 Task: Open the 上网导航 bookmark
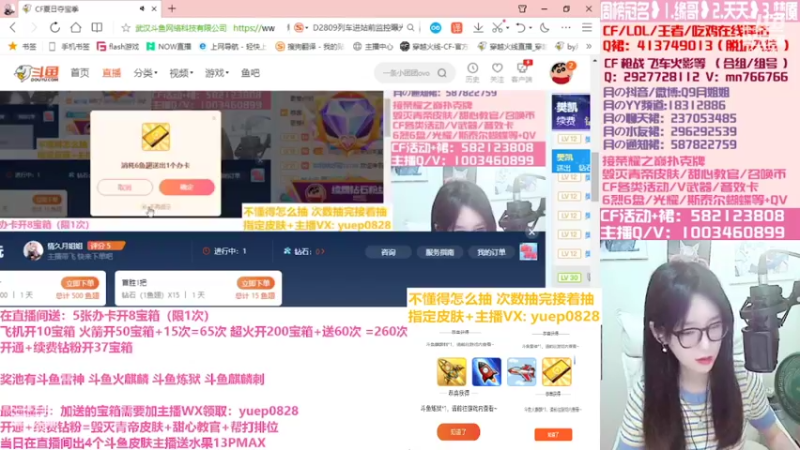(x=233, y=46)
